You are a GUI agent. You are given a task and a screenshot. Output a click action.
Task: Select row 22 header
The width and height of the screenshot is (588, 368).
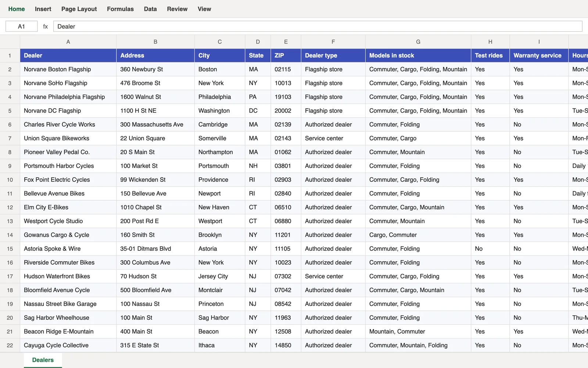coord(10,345)
